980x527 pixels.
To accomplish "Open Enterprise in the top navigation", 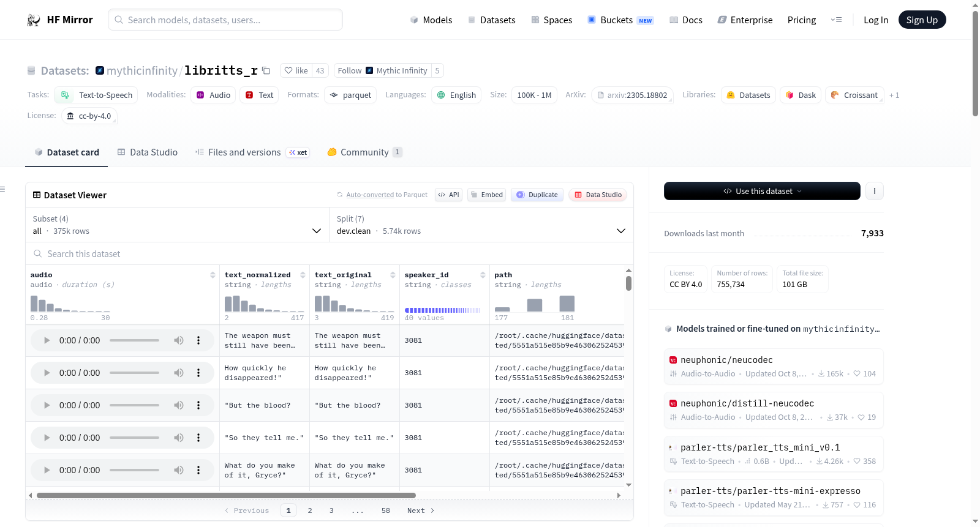I will pos(745,20).
